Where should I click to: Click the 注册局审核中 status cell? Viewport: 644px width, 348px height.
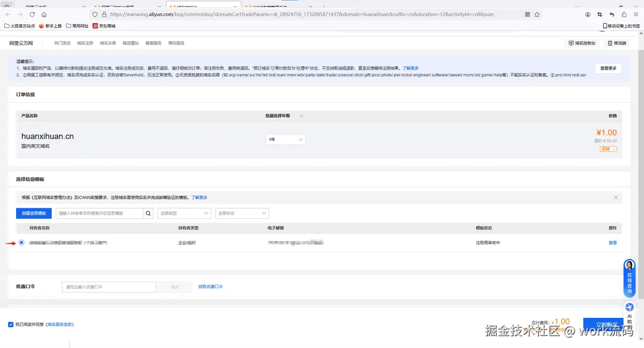click(488, 242)
